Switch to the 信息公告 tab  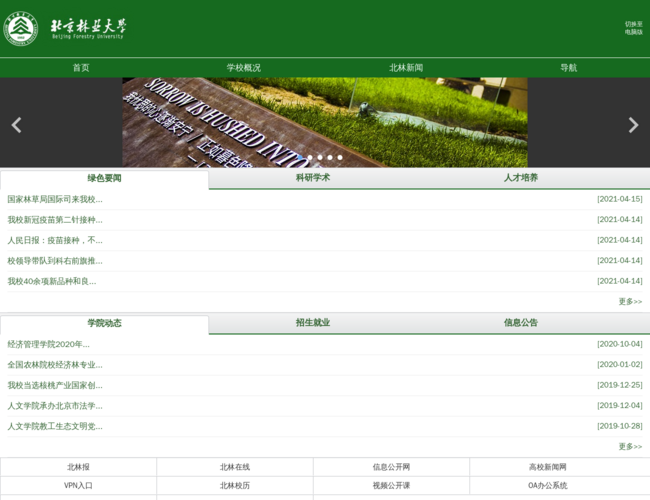pos(521,323)
